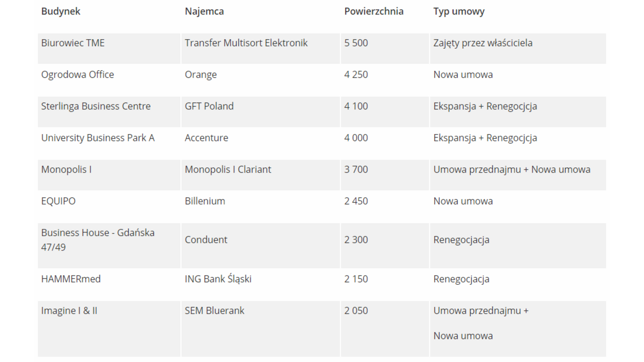The width and height of the screenshot is (644, 362).
Task: Click the Typ umowy column header
Action: 459,11
